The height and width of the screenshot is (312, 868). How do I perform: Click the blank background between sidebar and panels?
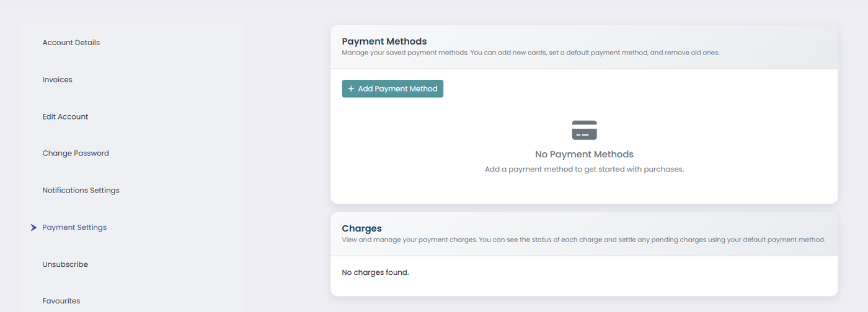coord(286,155)
